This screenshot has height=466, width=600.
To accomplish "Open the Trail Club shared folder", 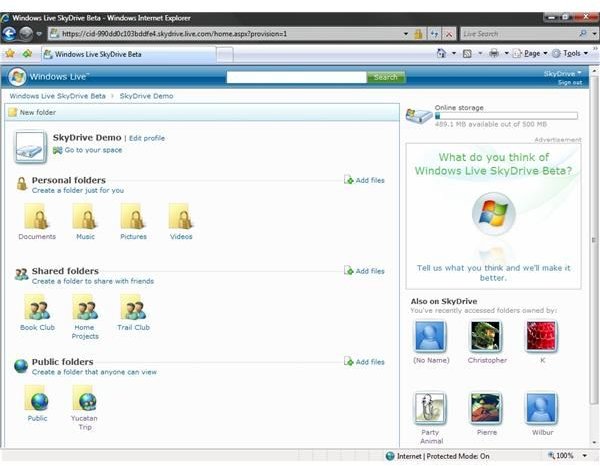I will (133, 312).
